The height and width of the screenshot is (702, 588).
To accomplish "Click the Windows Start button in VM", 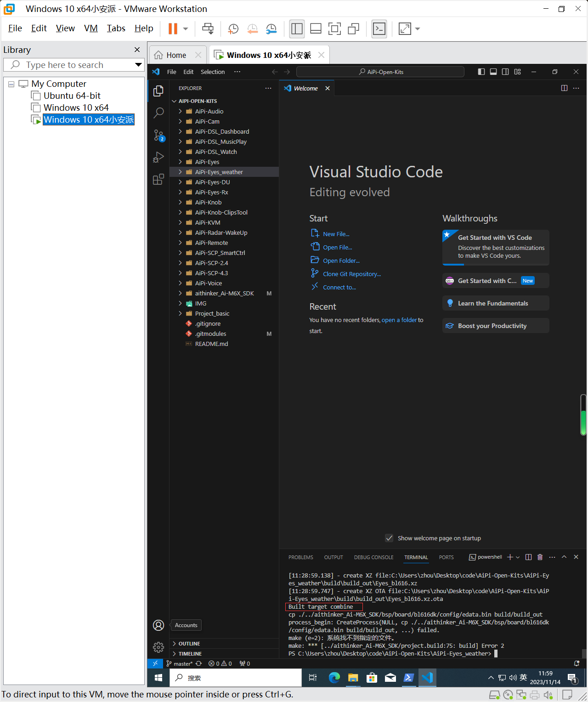I will point(158,678).
